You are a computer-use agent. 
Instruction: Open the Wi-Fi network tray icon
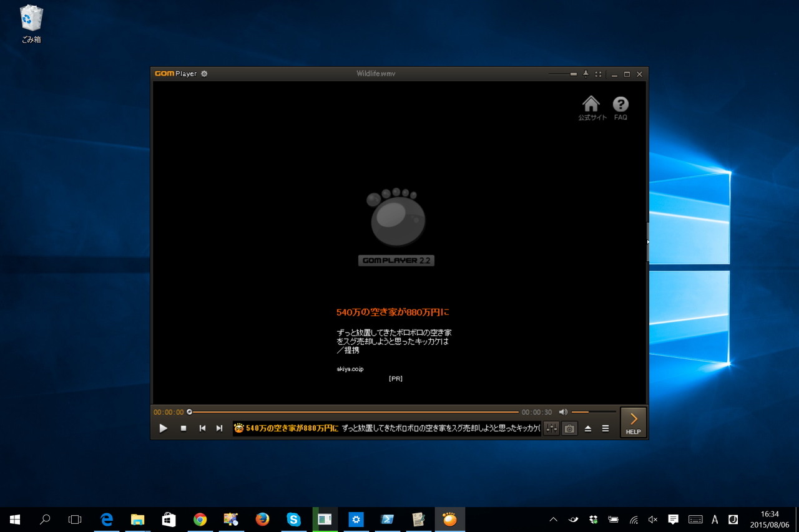pyautogui.click(x=634, y=520)
